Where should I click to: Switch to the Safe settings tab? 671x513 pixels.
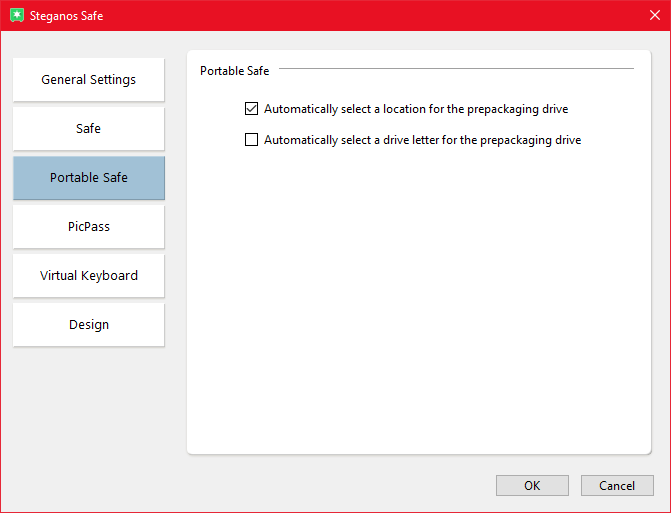coord(89,129)
